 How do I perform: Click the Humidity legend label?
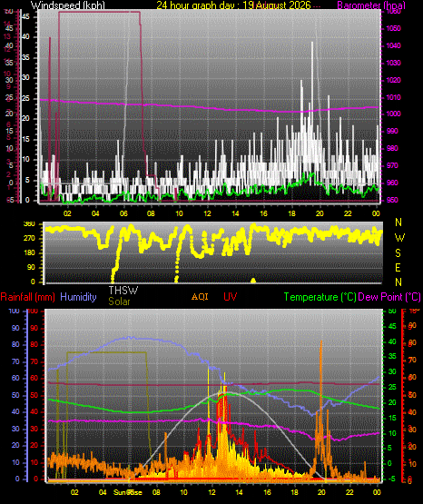pyautogui.click(x=78, y=297)
